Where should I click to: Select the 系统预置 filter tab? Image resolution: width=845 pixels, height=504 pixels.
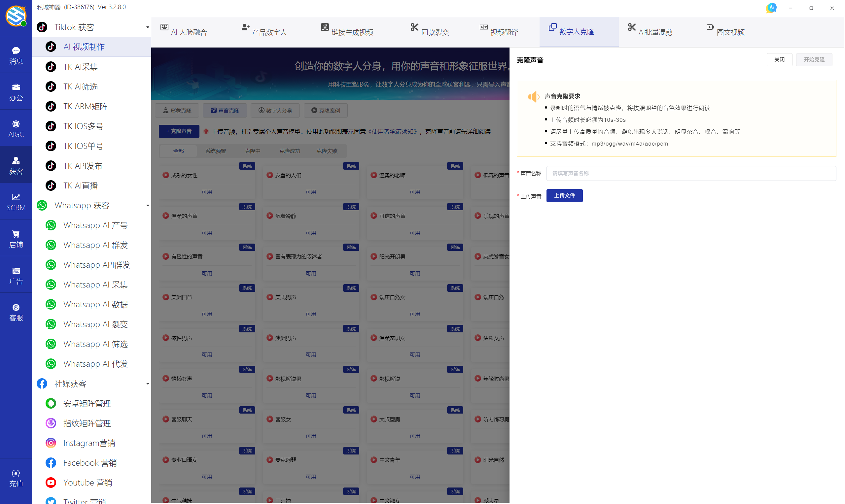coord(215,151)
